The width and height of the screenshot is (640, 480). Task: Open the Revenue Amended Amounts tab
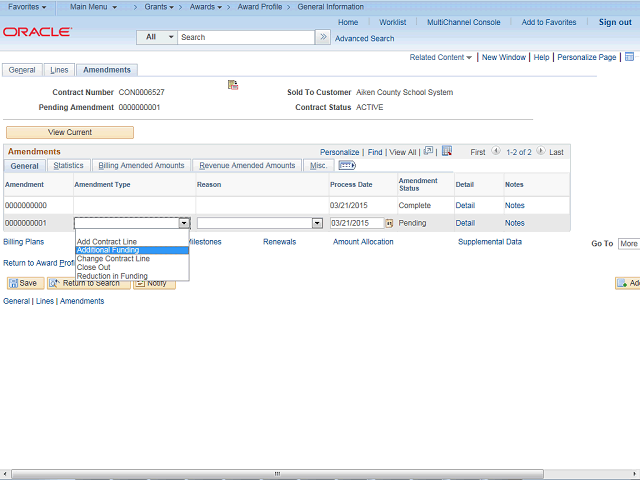point(247,165)
